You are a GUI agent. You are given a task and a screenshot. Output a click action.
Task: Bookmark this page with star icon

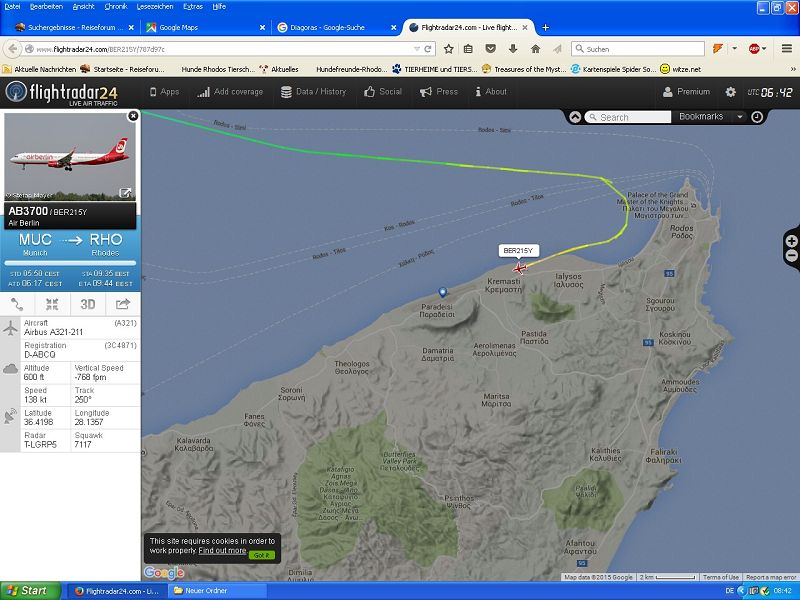(448, 49)
